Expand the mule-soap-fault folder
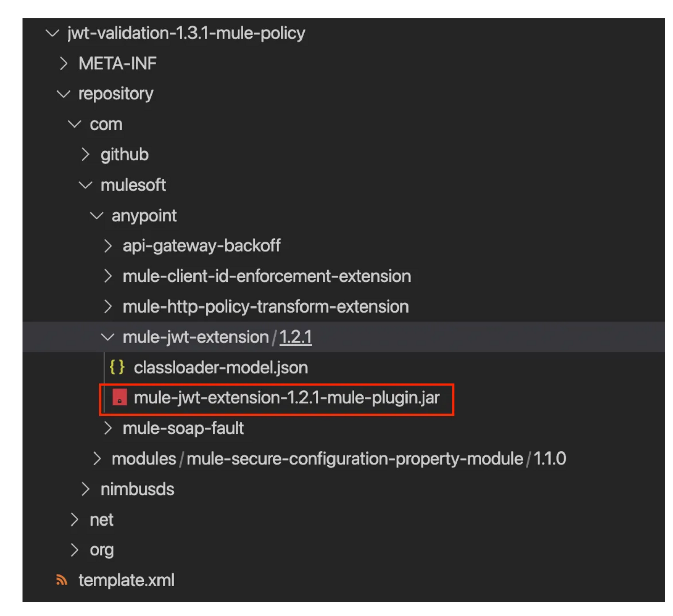This screenshot has width=673, height=616. [x=108, y=428]
